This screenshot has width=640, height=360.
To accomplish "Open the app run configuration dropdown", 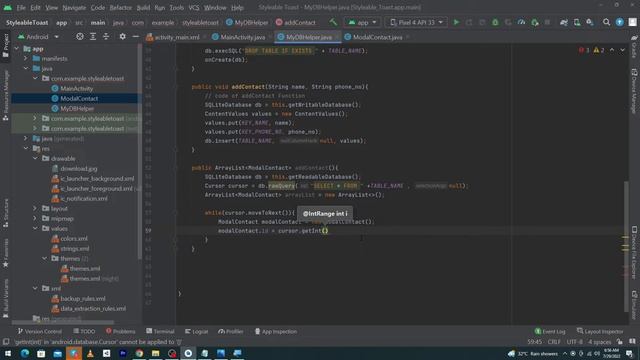I will tap(362, 22).
